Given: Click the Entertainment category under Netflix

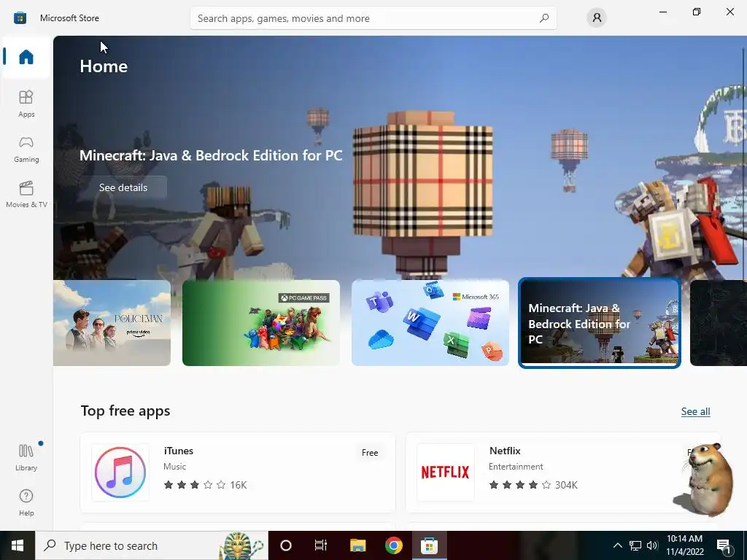Looking at the screenshot, I should [516, 467].
